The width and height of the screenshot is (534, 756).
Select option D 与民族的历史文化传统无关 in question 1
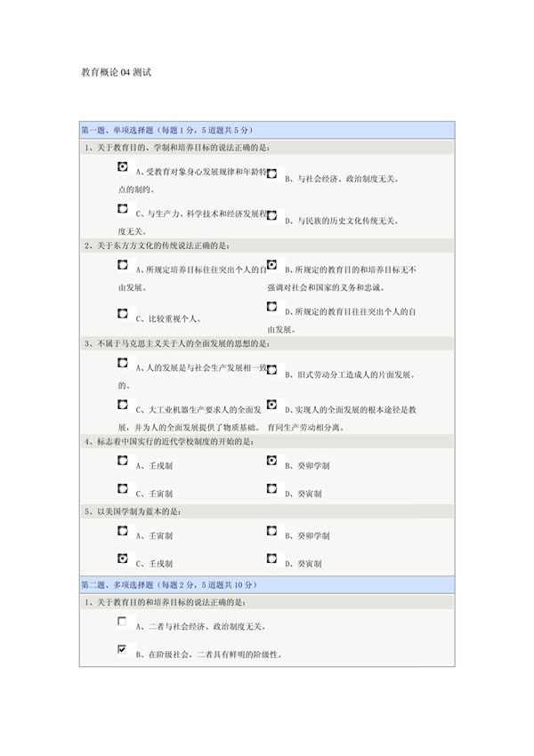271,214
